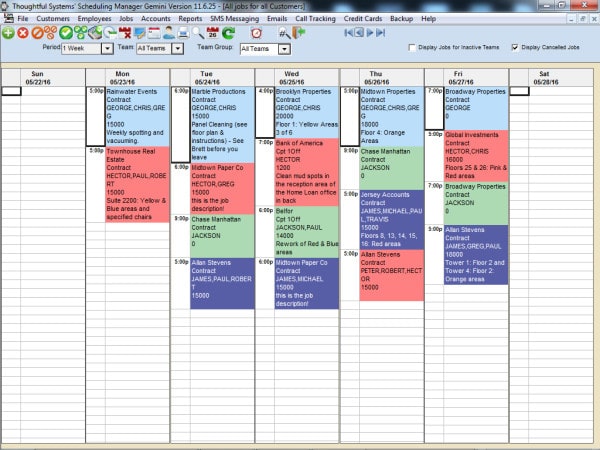600x450 pixels.
Task: Click the person customer icon
Action: [169, 33]
